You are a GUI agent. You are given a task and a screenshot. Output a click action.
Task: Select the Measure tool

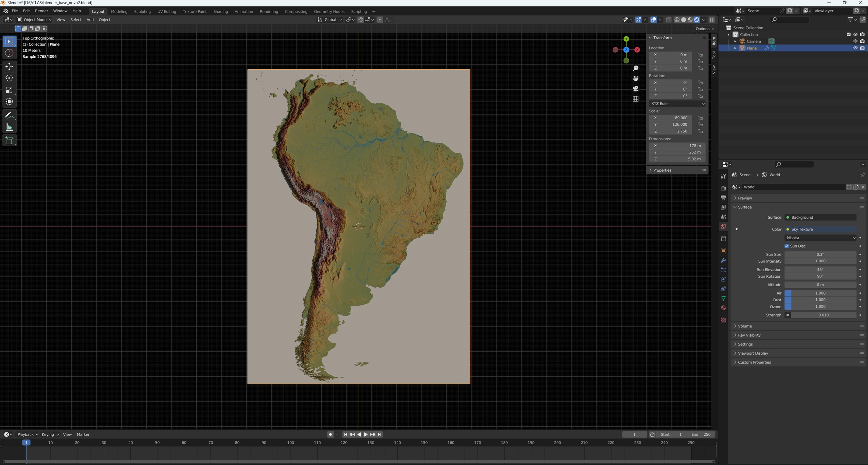[9, 127]
